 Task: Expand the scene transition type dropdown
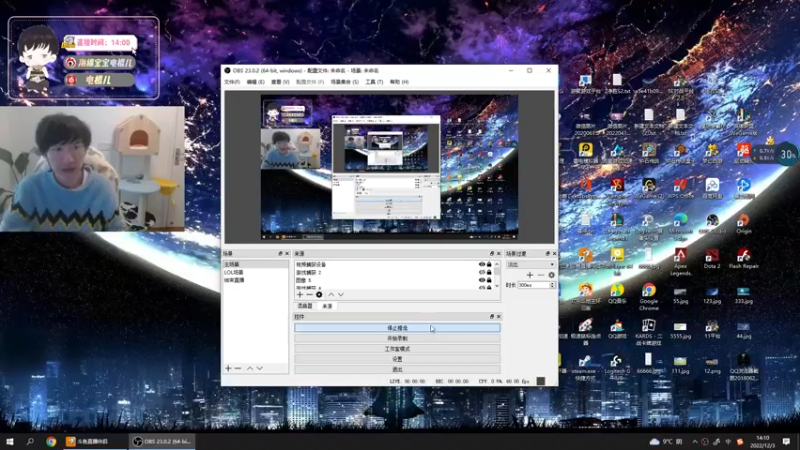530,264
